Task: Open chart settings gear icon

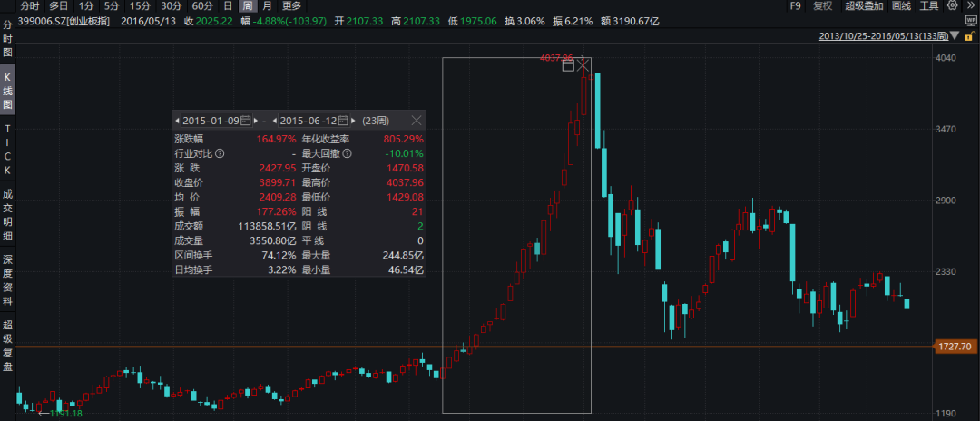Action: point(953,6)
